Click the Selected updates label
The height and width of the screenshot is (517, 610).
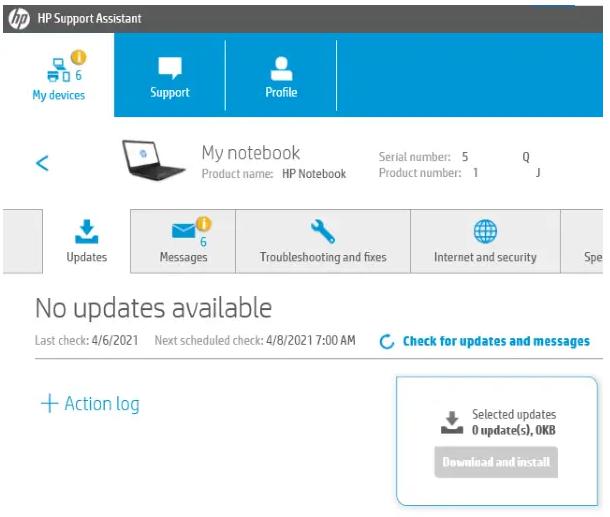click(514, 414)
